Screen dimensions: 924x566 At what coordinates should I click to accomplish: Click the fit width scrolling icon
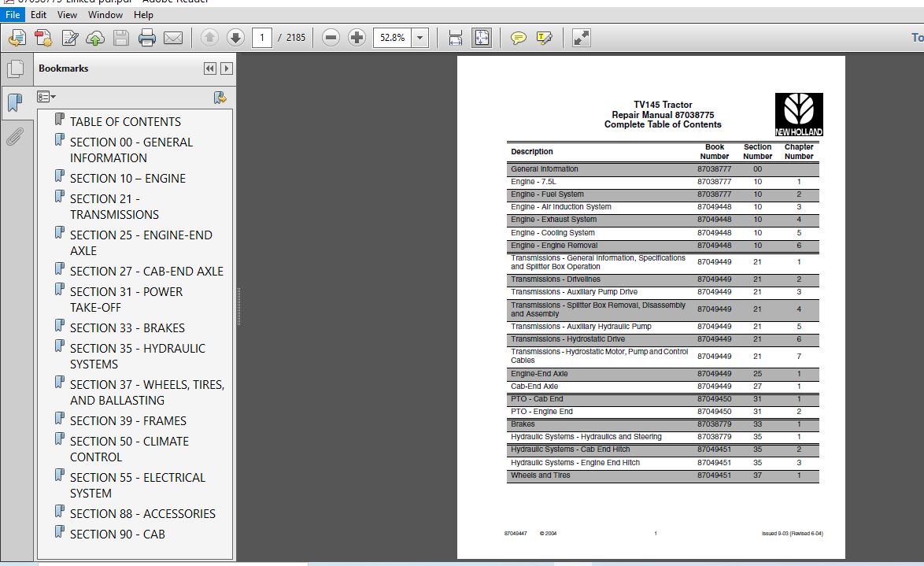pyautogui.click(x=456, y=38)
